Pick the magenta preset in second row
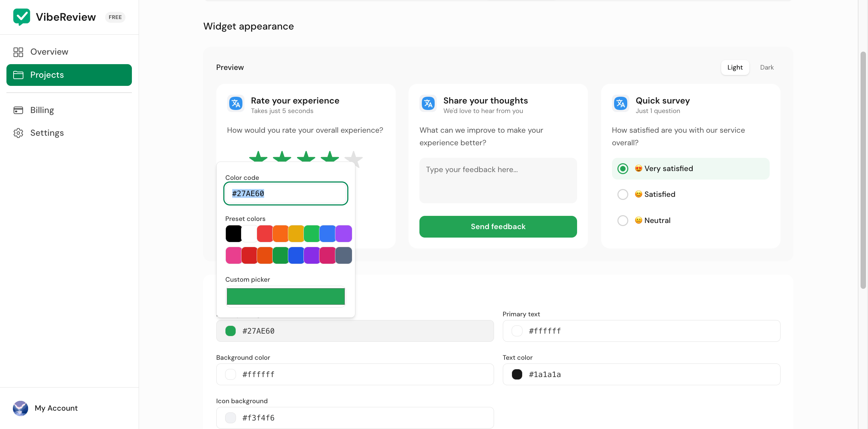Screen dimensions: 868x429 point(327,255)
